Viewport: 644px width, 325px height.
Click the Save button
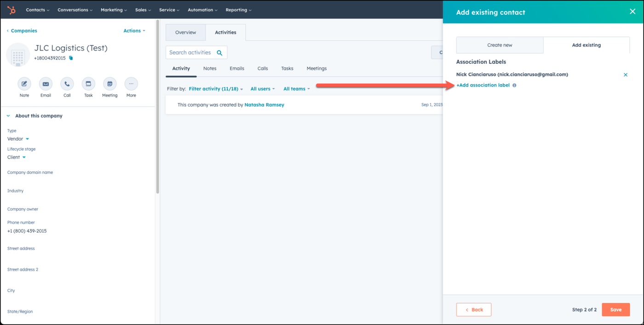[x=616, y=310]
